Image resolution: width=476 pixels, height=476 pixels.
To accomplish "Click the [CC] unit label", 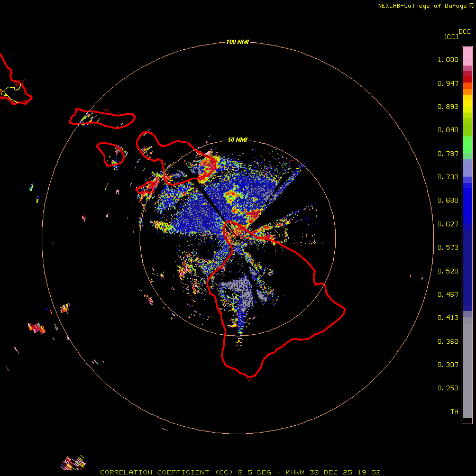I will coord(451,36).
